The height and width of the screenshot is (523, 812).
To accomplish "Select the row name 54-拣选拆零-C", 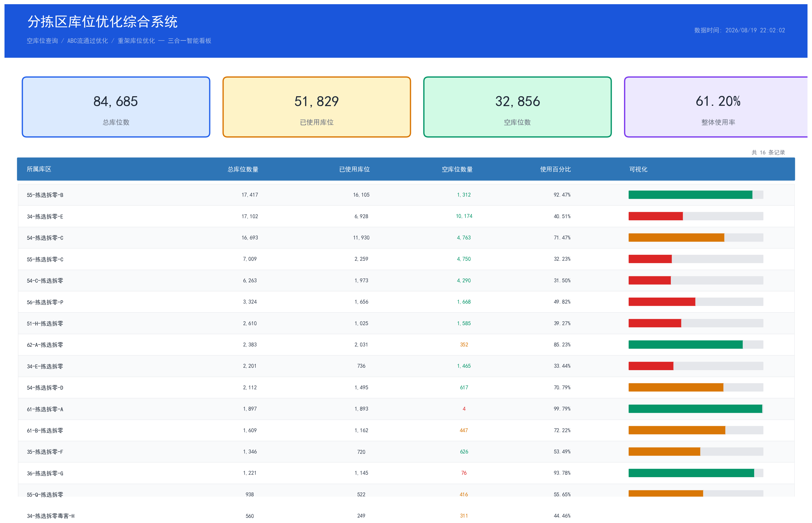I will [x=45, y=238].
